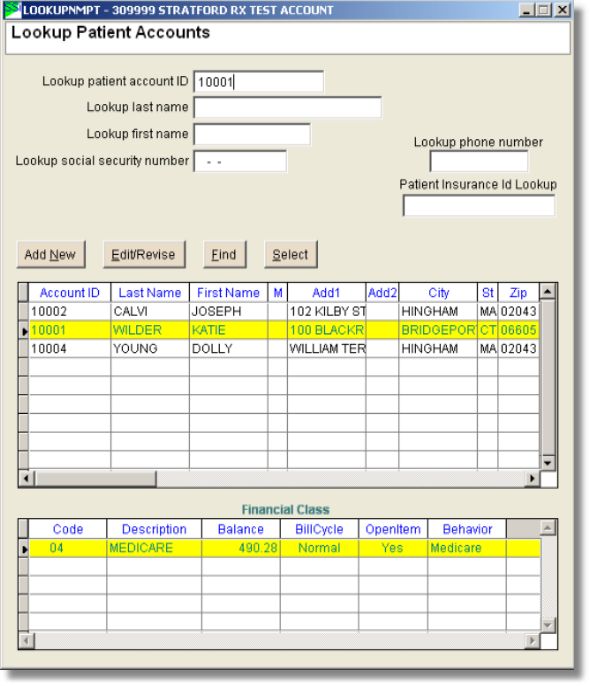Click the row selector arrow for account 10001
This screenshot has height=686, width=590.
pyautogui.click(x=24, y=330)
